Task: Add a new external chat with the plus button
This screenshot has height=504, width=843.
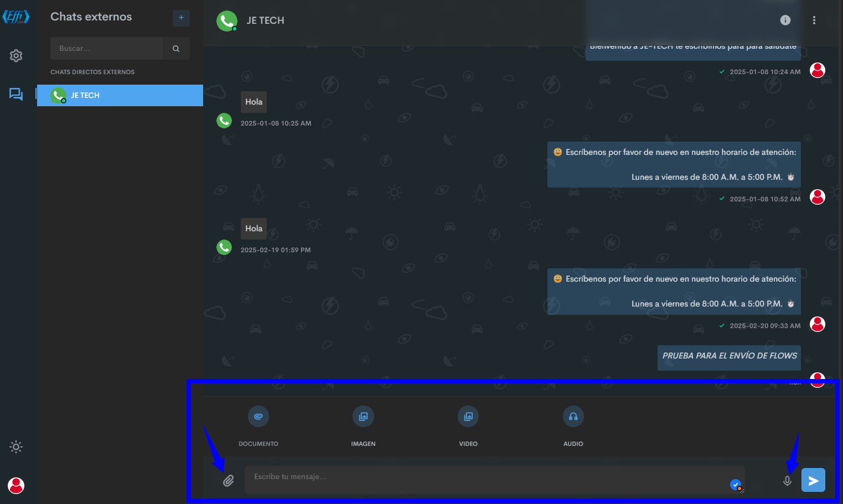Action: coord(181,18)
